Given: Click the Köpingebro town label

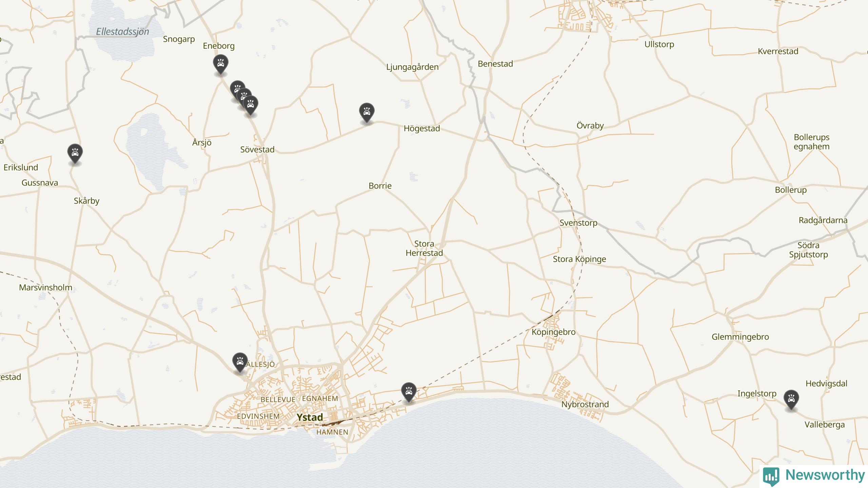Looking at the screenshot, I should (553, 332).
